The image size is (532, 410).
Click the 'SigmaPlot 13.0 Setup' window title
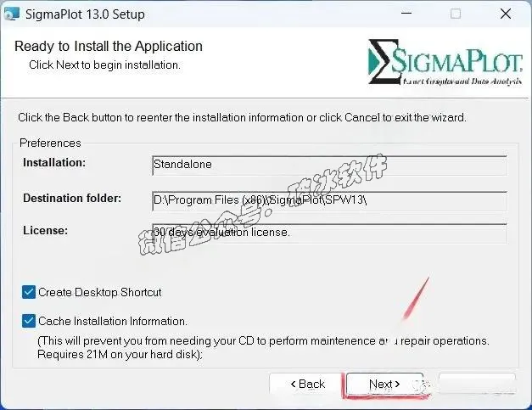coord(85,14)
